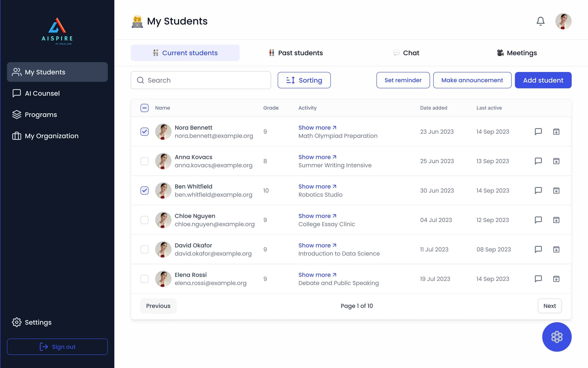This screenshot has height=368, width=588.
Task: Show more activity for David Okafor
Action: point(317,245)
